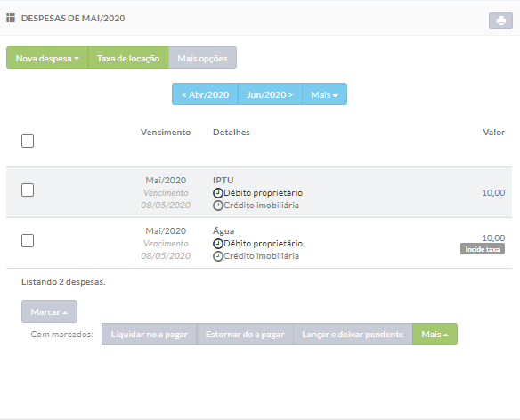Click the DESPESAS DE MAI/2020 heading
The width and height of the screenshot is (520, 420).
point(73,18)
